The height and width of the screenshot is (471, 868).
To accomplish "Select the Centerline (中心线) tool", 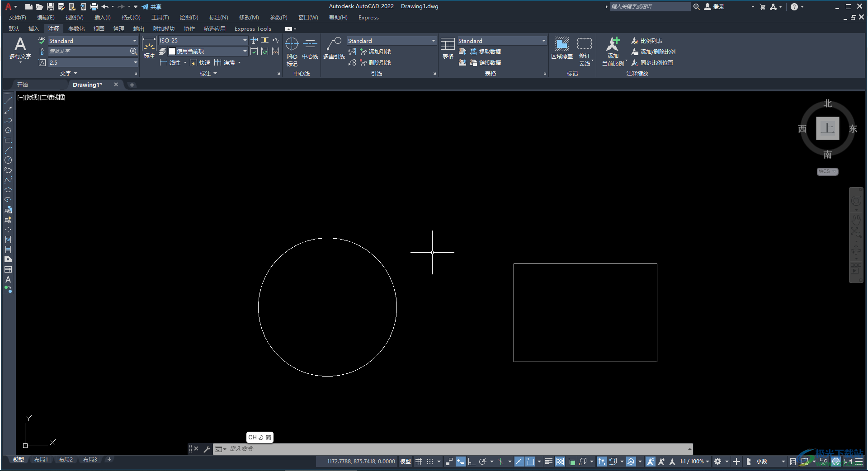I will click(310, 48).
